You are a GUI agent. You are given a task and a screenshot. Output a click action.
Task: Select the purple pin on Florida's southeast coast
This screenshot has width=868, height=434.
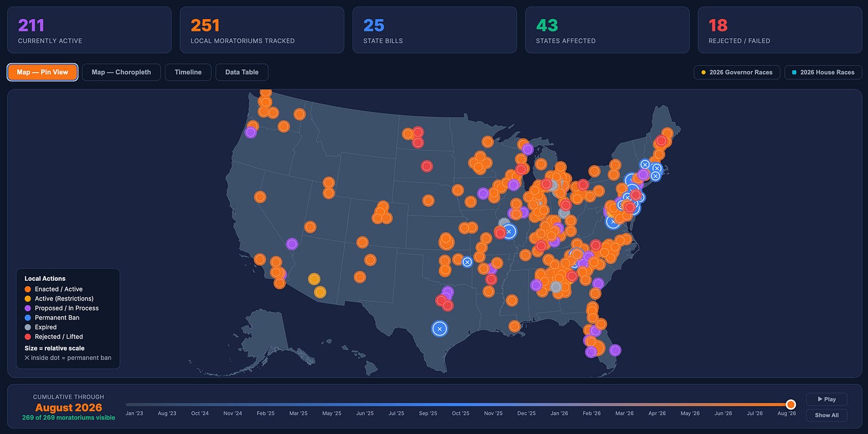click(615, 350)
